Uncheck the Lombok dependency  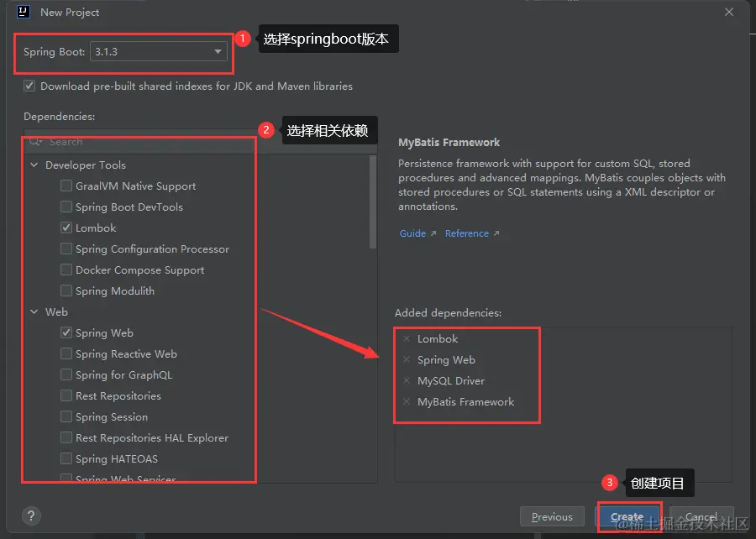(66, 228)
